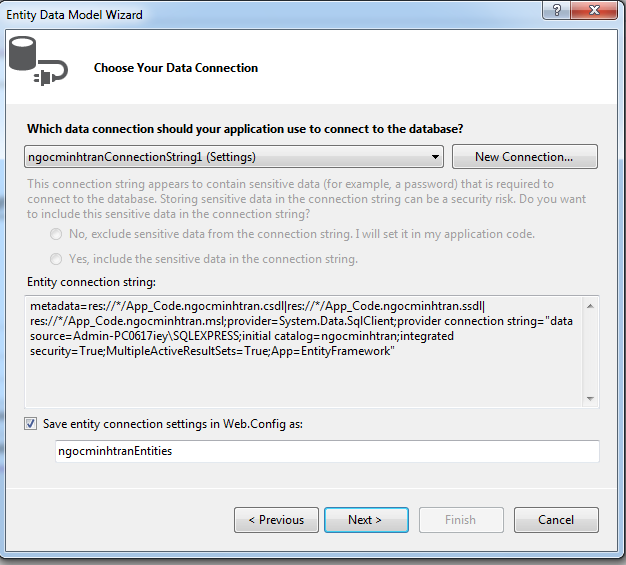
Task: Open the ngocminhtranConnectionString1 combo box
Action: click(x=234, y=157)
